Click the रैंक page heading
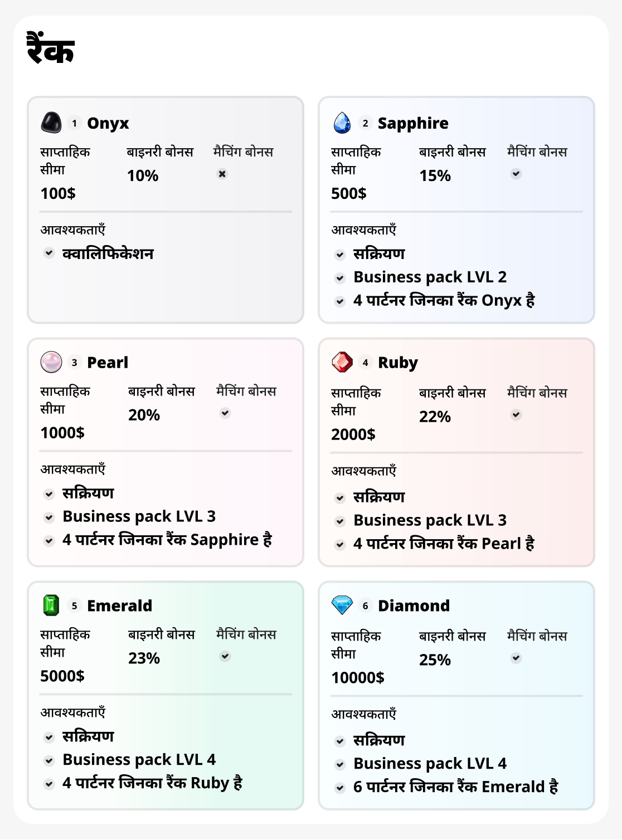 tap(51, 49)
